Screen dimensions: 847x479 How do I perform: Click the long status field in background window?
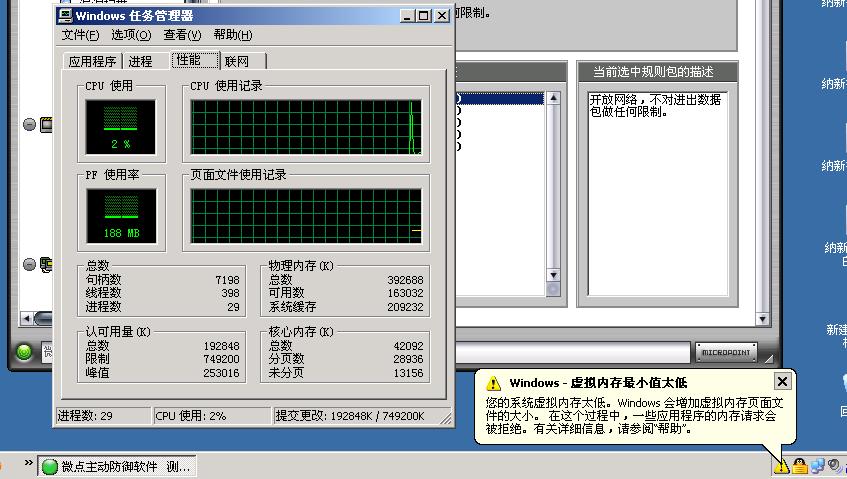[573, 353]
